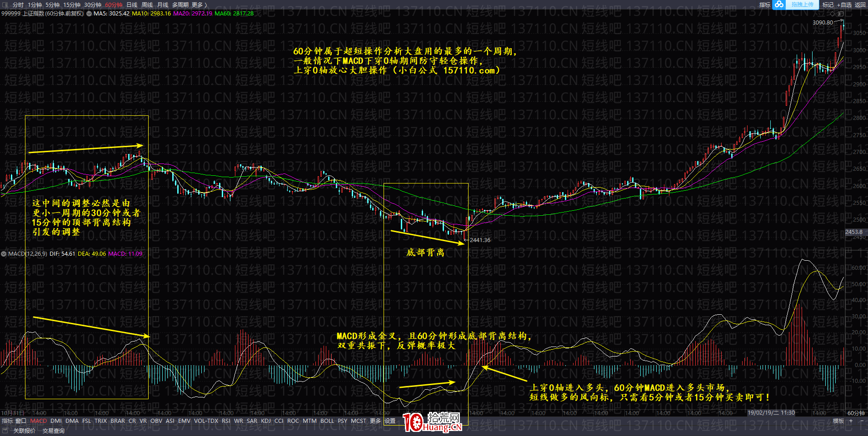868x436 pixels.
Task: Toggle the side panel icon above the price axis
Action: (840, 14)
